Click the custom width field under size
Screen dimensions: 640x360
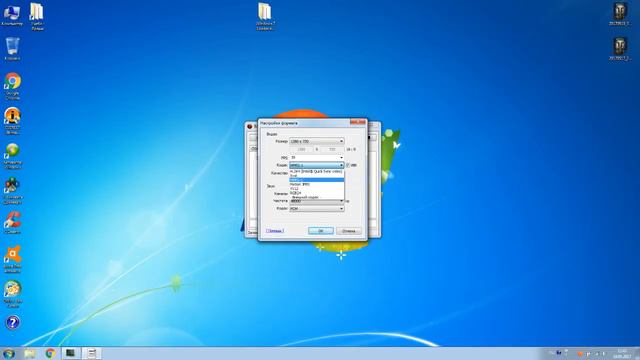click(302, 149)
